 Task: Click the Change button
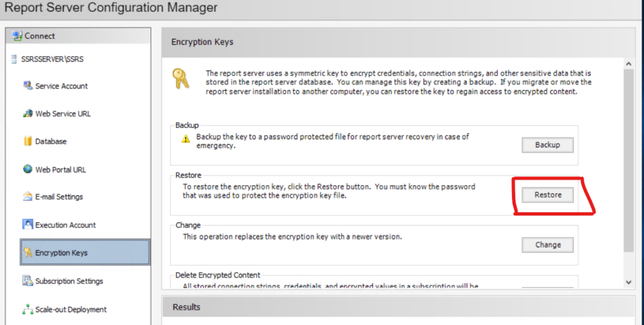coord(548,245)
